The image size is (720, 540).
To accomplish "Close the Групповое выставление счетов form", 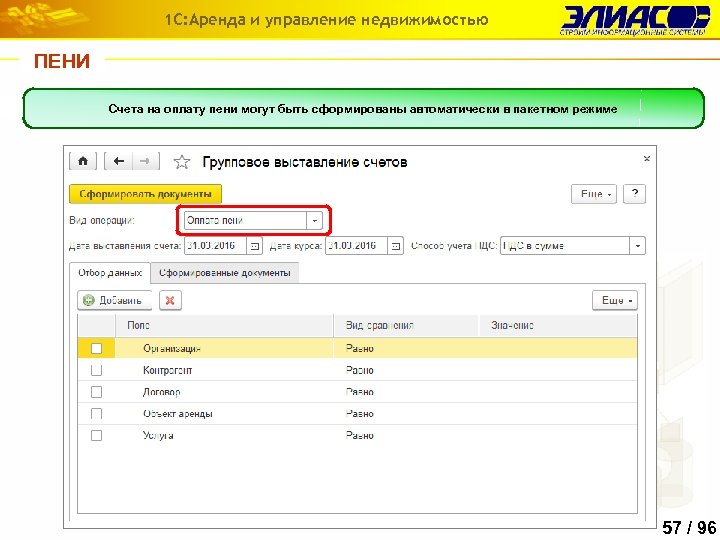I will [x=647, y=159].
